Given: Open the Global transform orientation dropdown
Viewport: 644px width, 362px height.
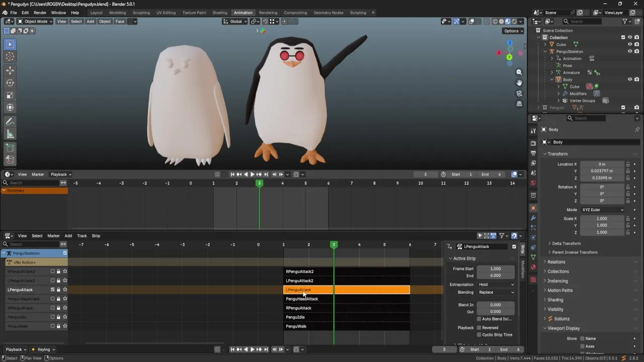Looking at the screenshot, I should [x=235, y=21].
